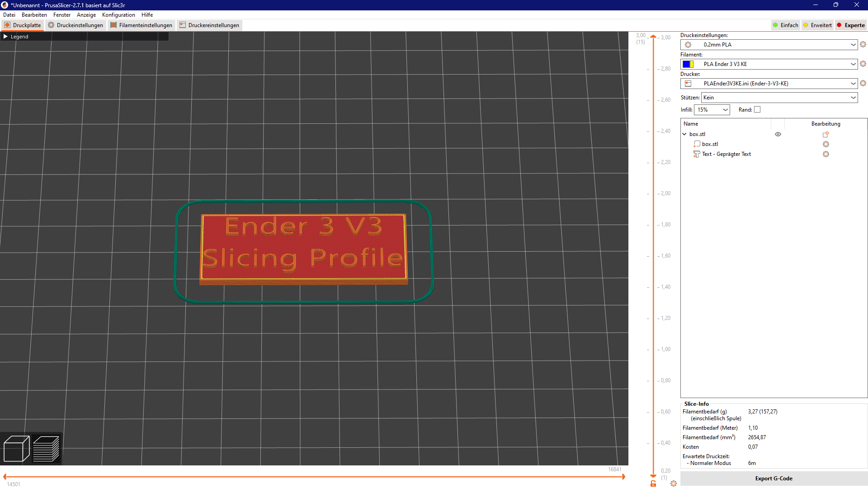Edit printer preset gear icon
This screenshot has height=488, width=868.
pyautogui.click(x=863, y=83)
